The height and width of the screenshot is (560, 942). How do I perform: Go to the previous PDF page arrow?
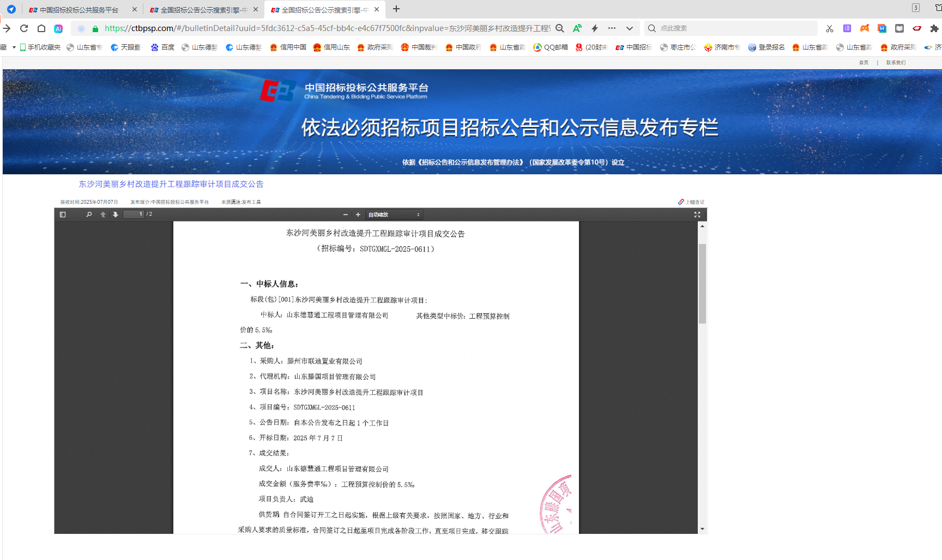[x=102, y=214]
